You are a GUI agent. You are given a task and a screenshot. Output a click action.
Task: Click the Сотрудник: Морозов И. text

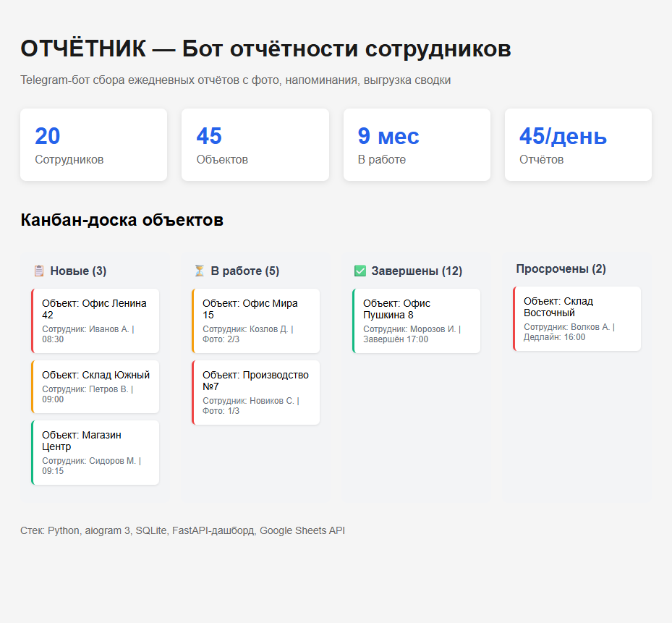point(409,329)
